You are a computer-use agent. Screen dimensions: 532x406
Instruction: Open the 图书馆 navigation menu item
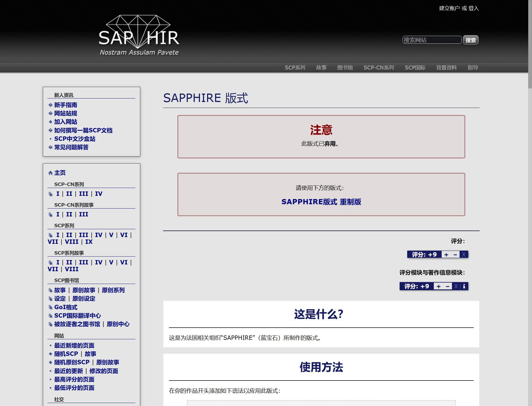coord(345,68)
